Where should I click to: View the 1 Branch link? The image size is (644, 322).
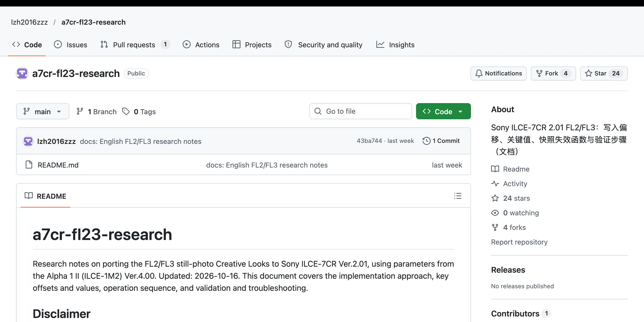click(x=97, y=111)
